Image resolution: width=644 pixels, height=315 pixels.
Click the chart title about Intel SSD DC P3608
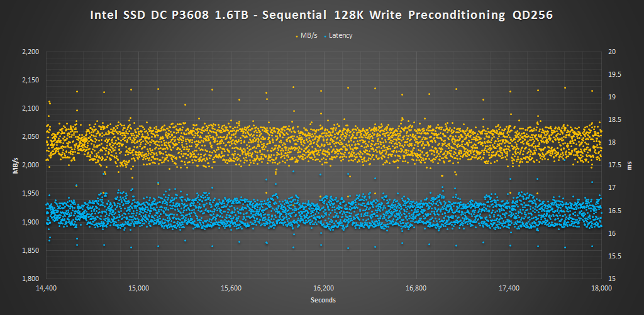pos(322,16)
